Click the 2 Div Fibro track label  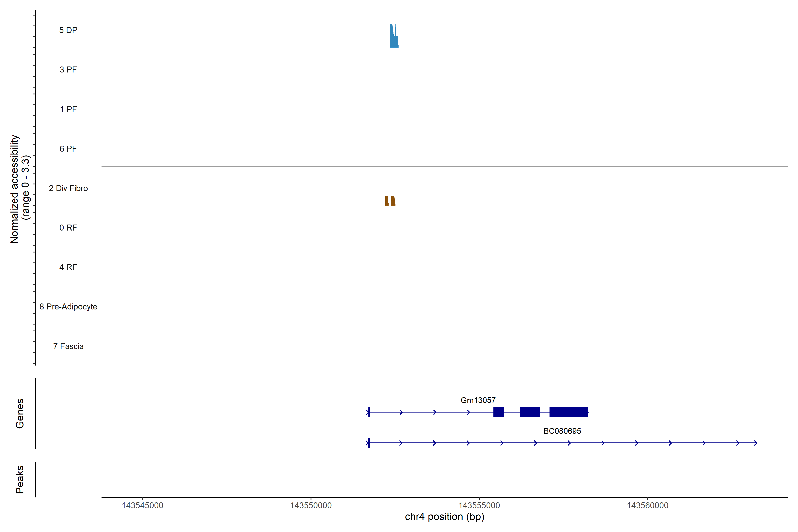[x=68, y=188]
